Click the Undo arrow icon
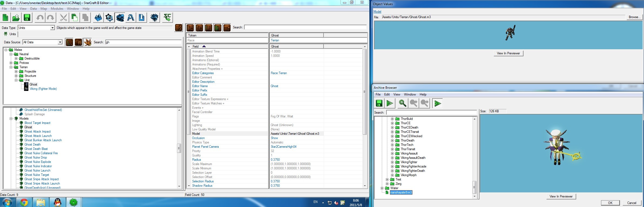 click(40, 18)
